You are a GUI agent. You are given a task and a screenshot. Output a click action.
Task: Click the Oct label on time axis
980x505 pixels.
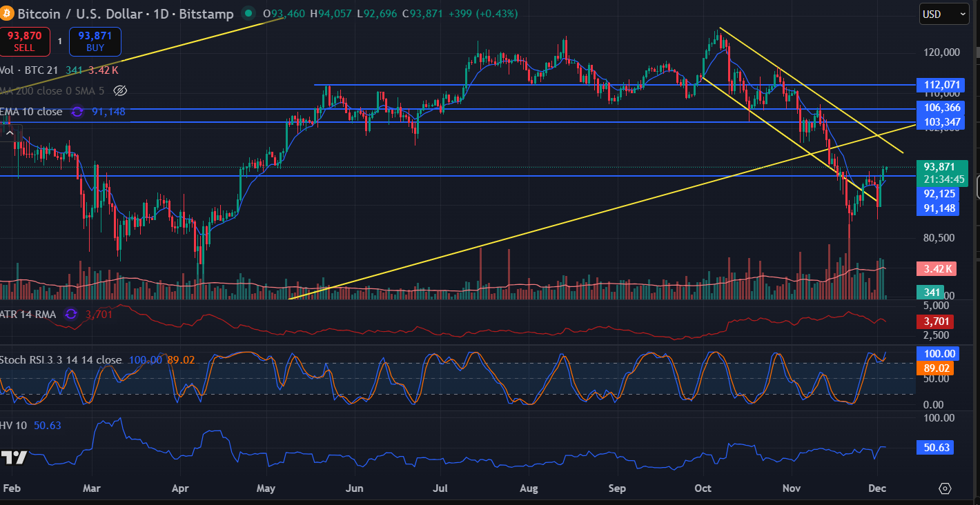703,488
